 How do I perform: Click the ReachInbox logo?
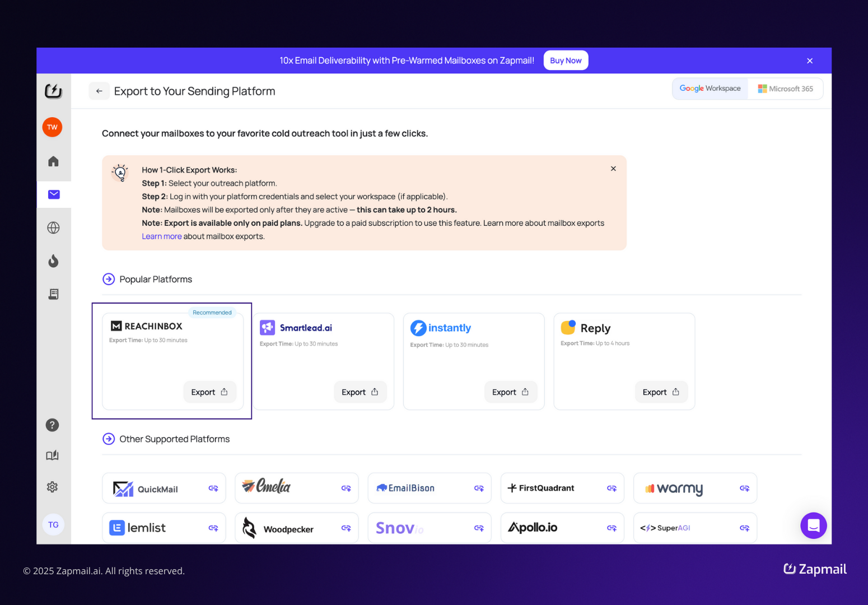coord(147,326)
